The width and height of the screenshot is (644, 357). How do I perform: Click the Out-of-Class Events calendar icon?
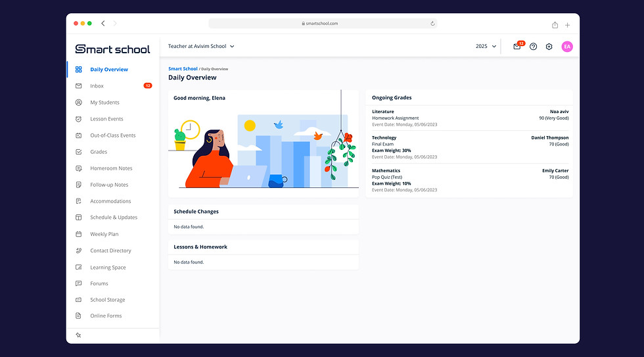tap(78, 135)
